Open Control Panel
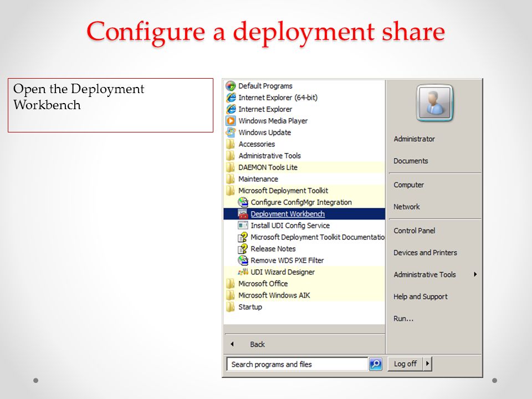 click(x=415, y=231)
